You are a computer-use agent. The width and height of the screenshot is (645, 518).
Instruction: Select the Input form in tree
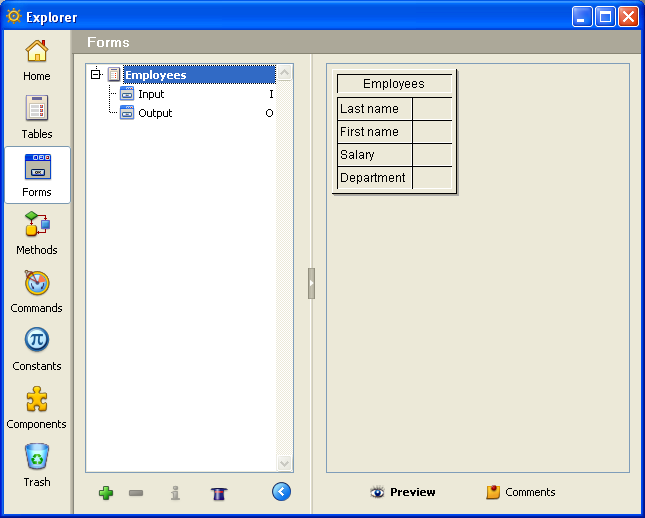pos(151,94)
